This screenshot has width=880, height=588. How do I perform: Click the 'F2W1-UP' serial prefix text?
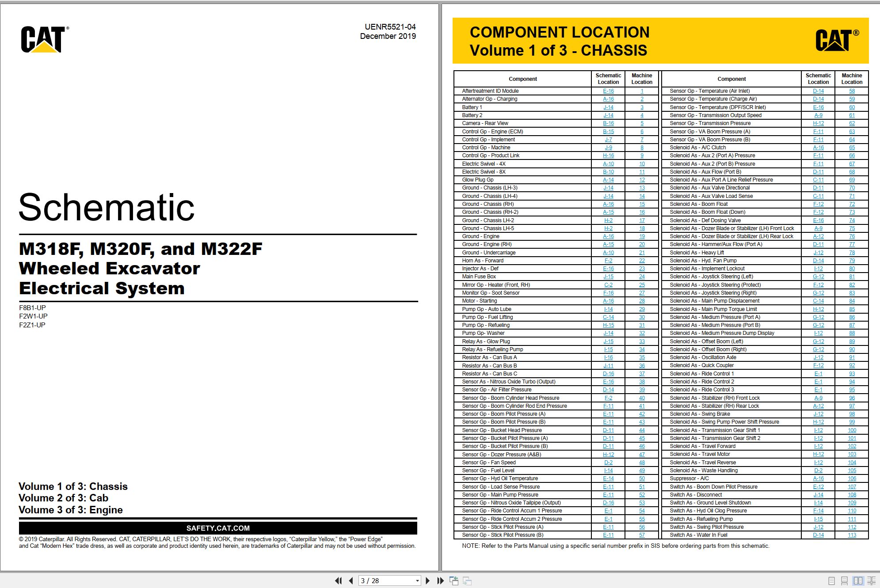[x=33, y=316]
